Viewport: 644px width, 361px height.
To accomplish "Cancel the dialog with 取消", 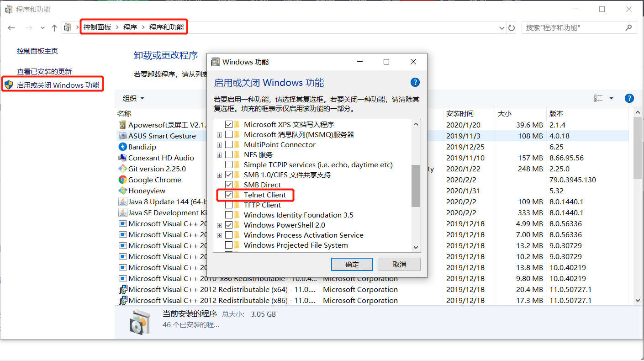I will pos(400,264).
